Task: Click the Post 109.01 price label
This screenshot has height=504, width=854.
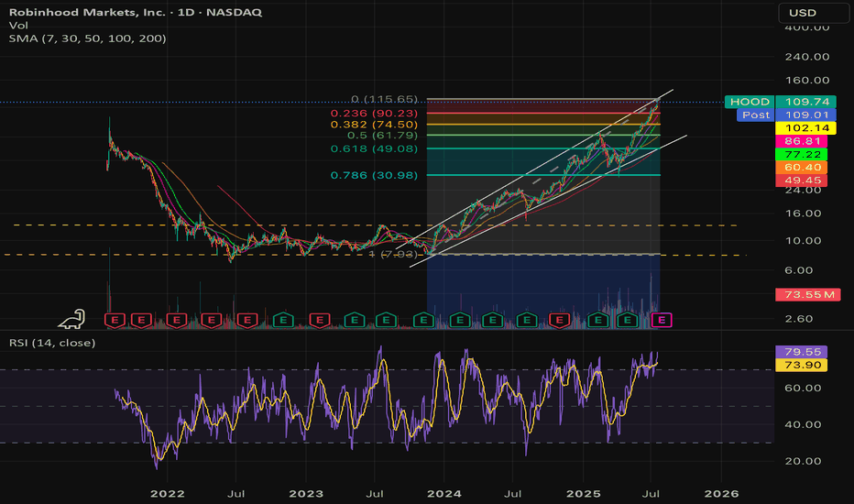Action: 786,115
